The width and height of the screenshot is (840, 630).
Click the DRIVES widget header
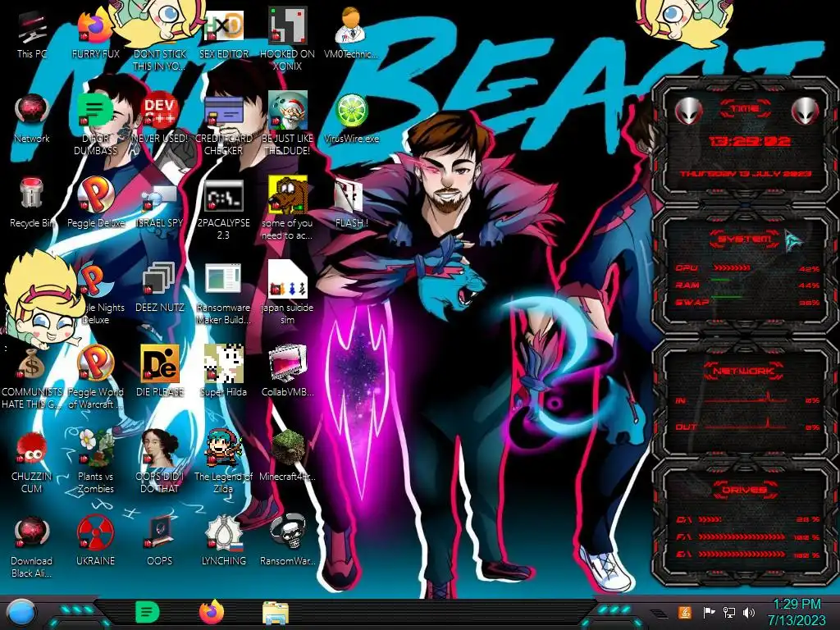click(743, 490)
